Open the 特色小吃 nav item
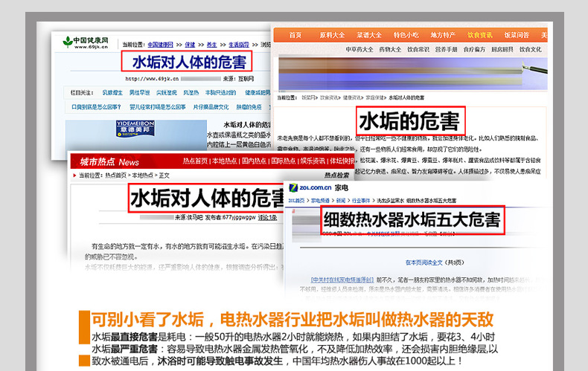This screenshot has height=371, width=588. [x=406, y=35]
